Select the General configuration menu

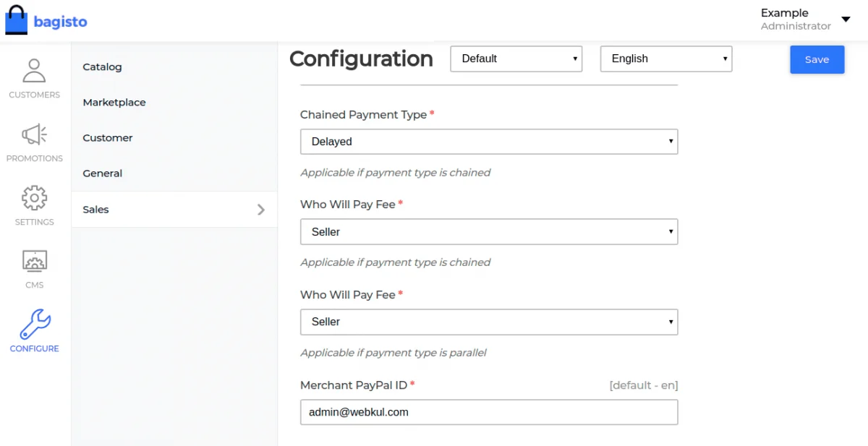[174, 173]
